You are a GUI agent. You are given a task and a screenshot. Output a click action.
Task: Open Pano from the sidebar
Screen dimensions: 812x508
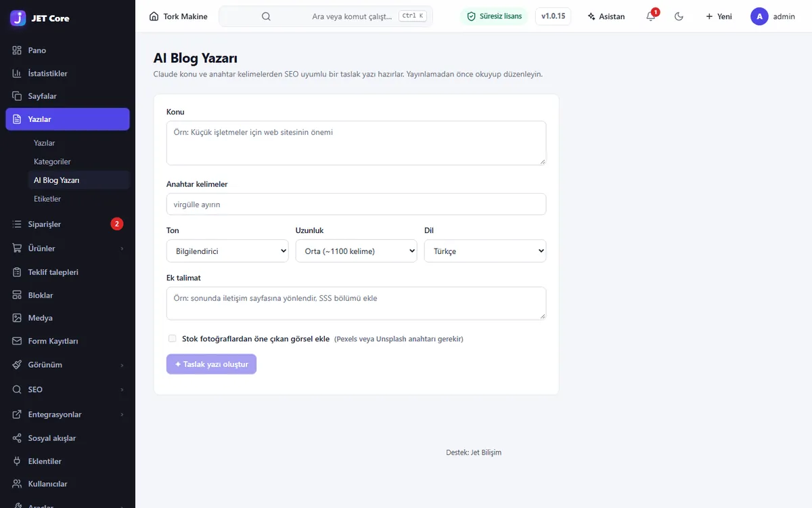[68, 50]
